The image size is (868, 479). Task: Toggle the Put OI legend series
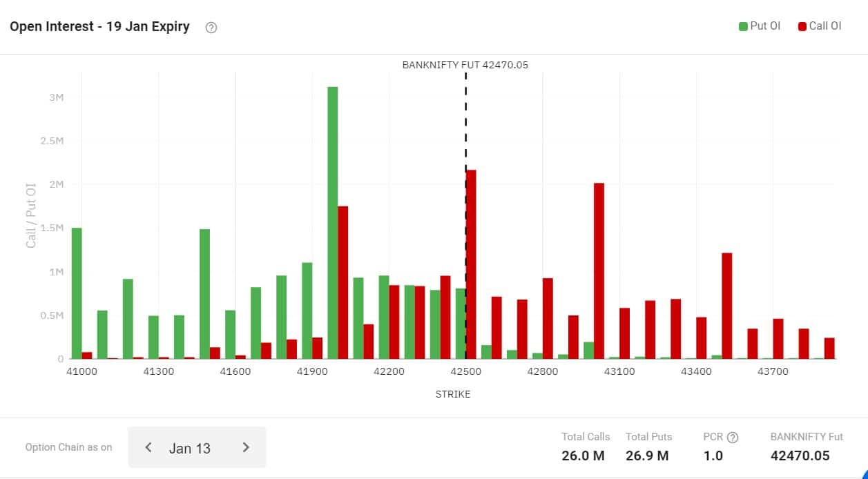[760, 26]
